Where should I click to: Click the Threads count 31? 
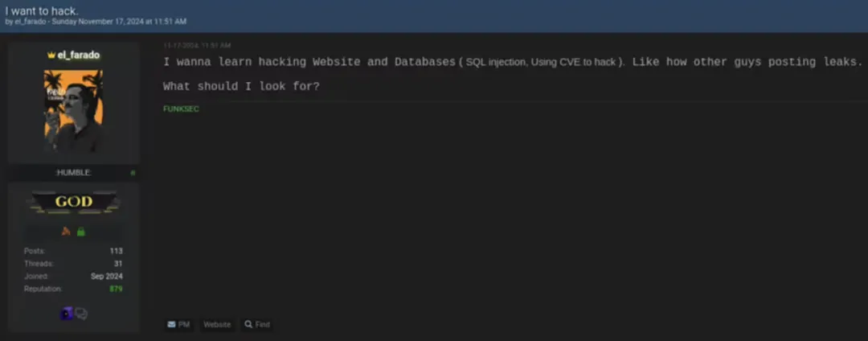pyautogui.click(x=118, y=263)
